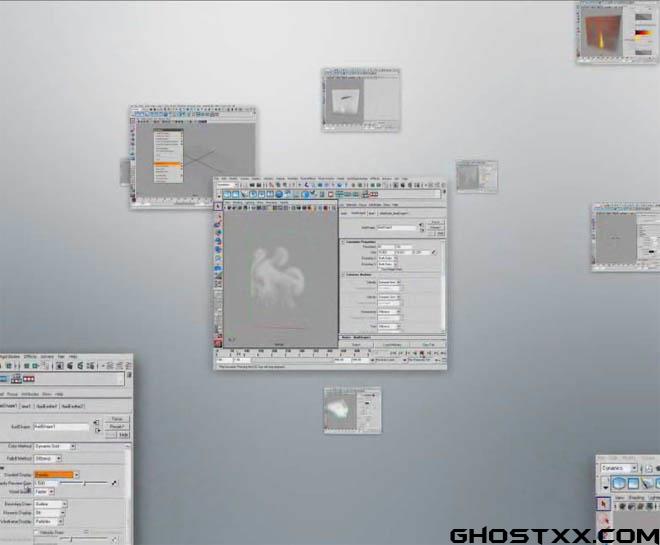The height and width of the screenshot is (545, 660).
Task: Open the Numeric Display Off dropdown
Action: (49, 513)
